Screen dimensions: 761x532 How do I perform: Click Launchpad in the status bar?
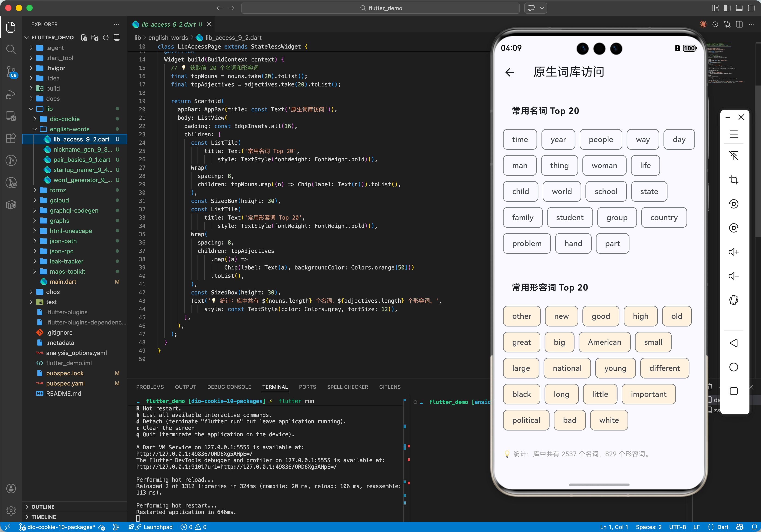(x=158, y=527)
